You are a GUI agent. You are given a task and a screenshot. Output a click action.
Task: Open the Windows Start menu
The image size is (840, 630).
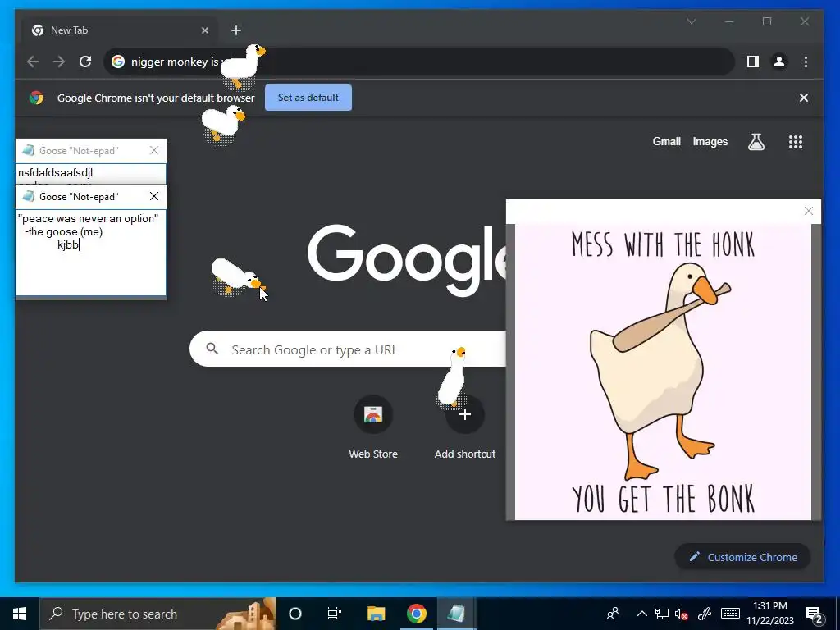point(20,614)
